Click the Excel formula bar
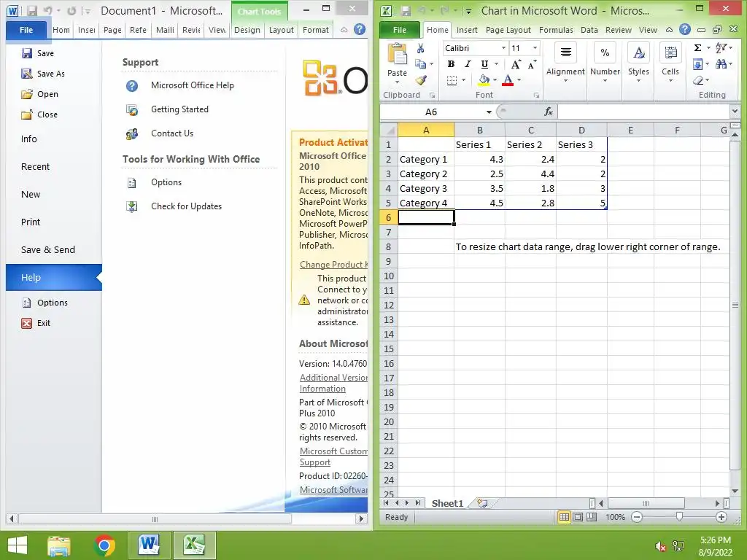 click(x=643, y=112)
